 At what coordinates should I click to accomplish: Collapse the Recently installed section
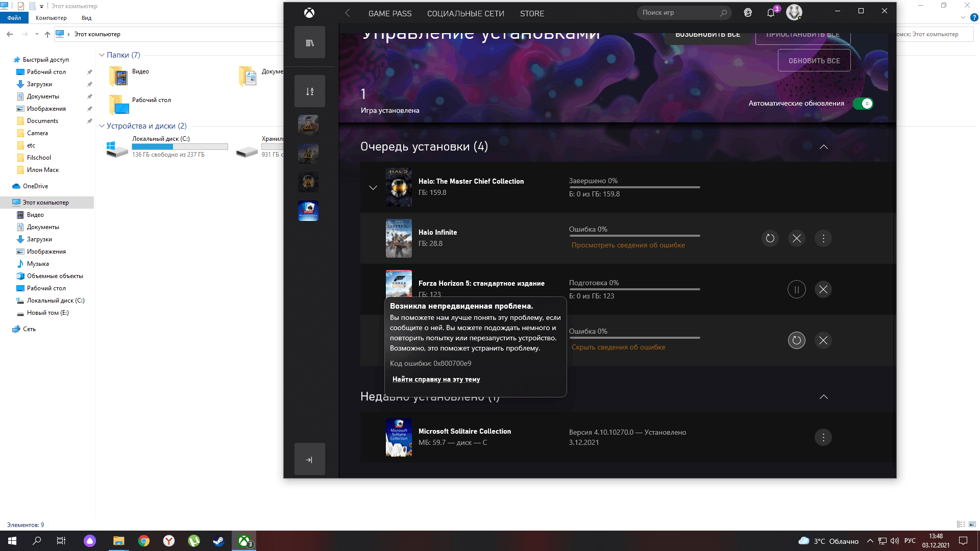(823, 397)
